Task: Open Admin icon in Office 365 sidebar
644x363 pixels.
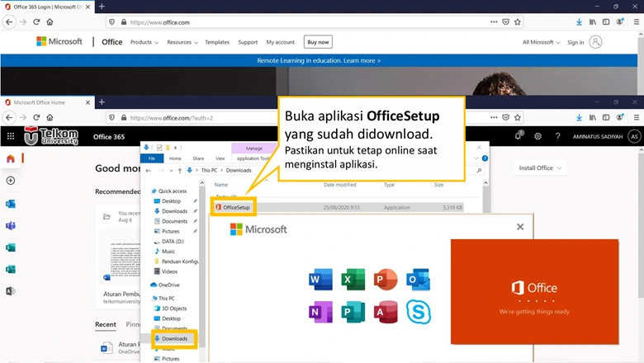Action: pos(11,291)
